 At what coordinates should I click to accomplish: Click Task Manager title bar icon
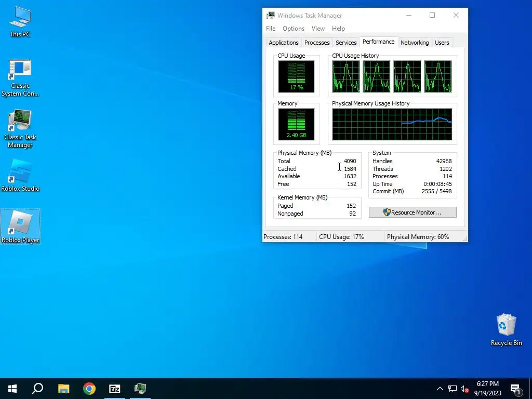[270, 15]
